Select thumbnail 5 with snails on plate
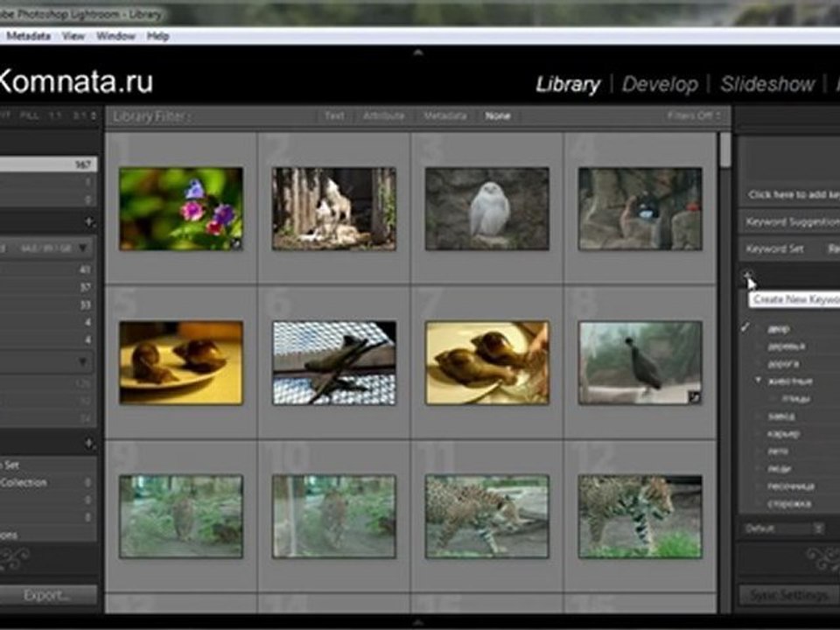This screenshot has width=840, height=630. [x=181, y=362]
